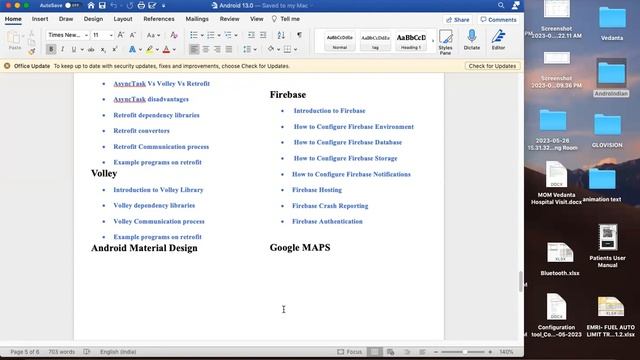Click the vertical document scrollbar
640x360 pixels.
521,282
